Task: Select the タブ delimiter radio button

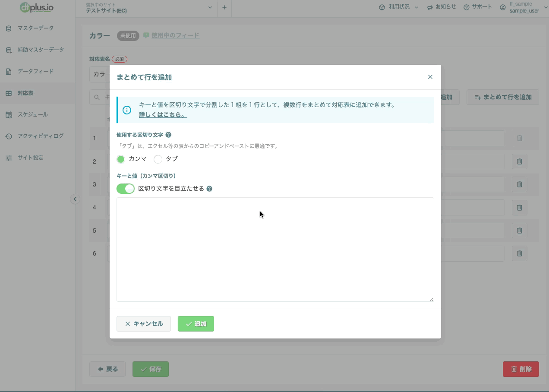Action: click(x=158, y=159)
